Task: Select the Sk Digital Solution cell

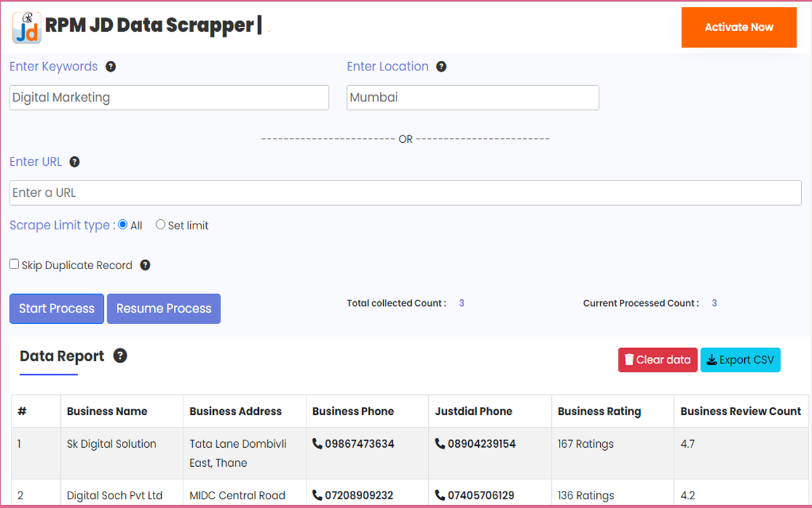Action: click(x=122, y=453)
